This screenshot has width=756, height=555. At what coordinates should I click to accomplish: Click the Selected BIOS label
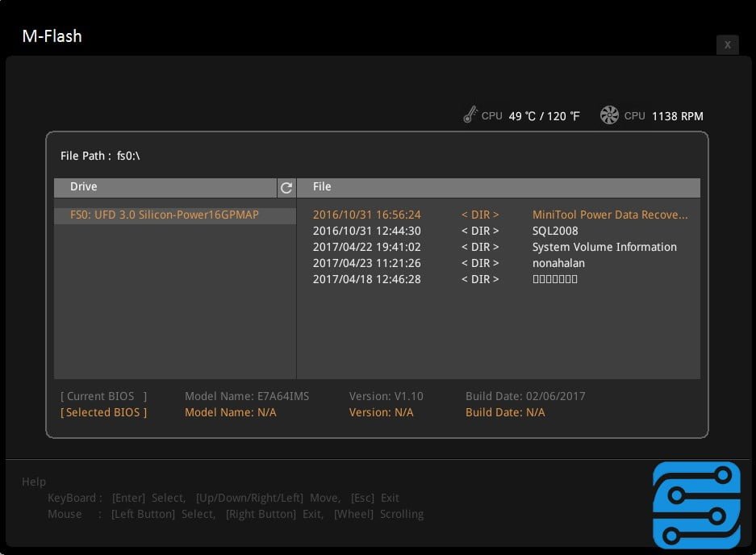coord(104,413)
